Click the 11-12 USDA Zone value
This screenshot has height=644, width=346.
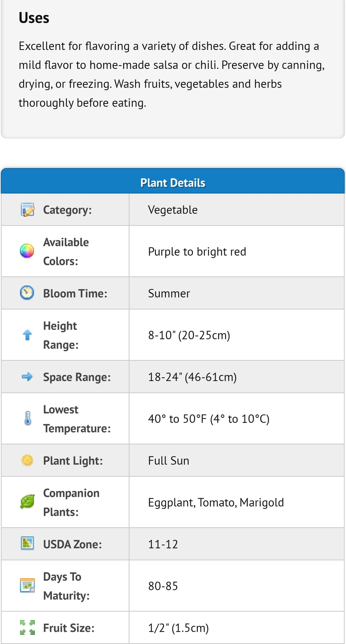click(163, 544)
